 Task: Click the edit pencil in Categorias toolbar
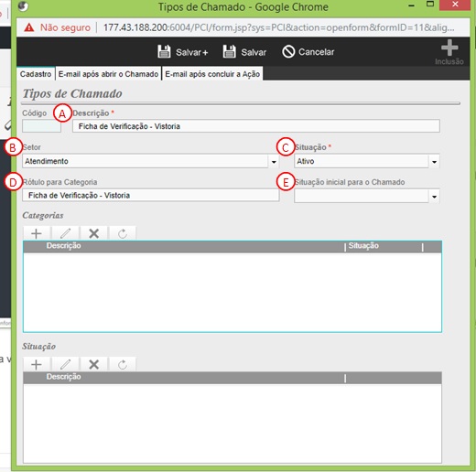[x=65, y=233]
